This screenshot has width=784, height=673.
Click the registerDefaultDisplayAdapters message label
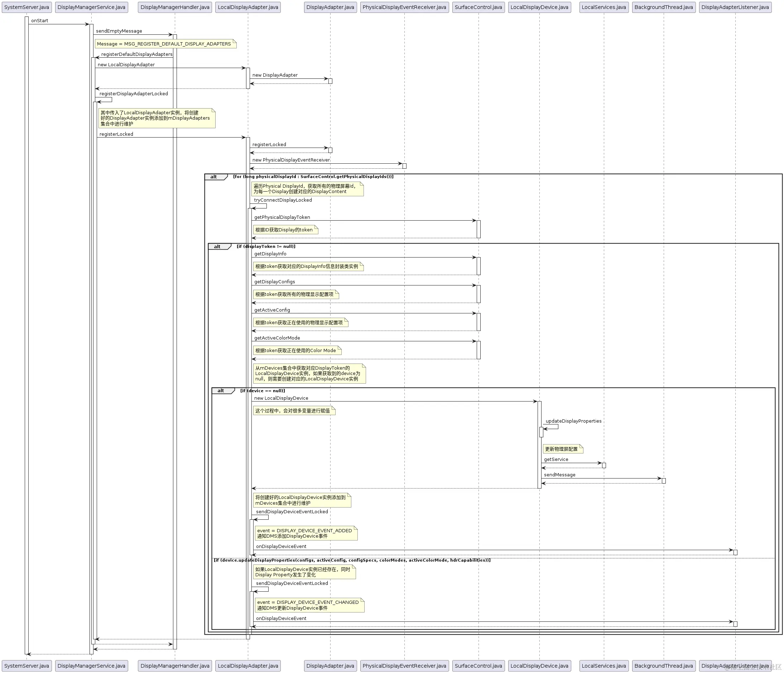coord(136,54)
